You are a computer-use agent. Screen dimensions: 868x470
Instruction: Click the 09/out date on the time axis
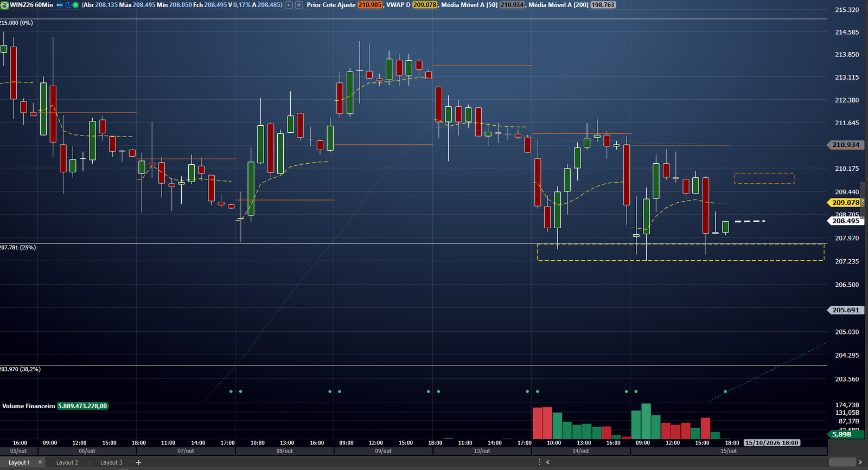(x=383, y=451)
